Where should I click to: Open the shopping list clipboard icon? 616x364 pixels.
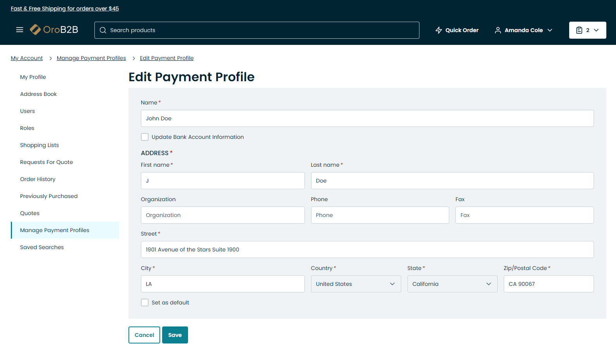coord(579,30)
